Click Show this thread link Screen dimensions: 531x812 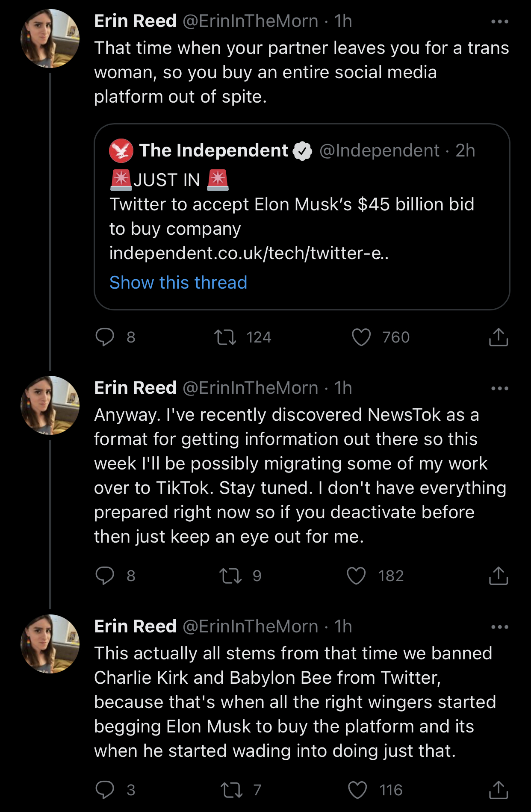(x=178, y=283)
